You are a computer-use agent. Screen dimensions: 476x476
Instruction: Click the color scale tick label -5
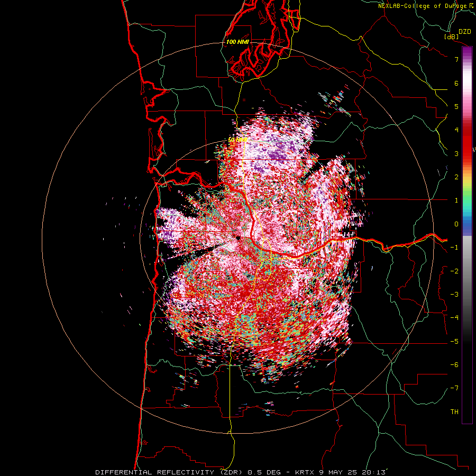pos(454,341)
